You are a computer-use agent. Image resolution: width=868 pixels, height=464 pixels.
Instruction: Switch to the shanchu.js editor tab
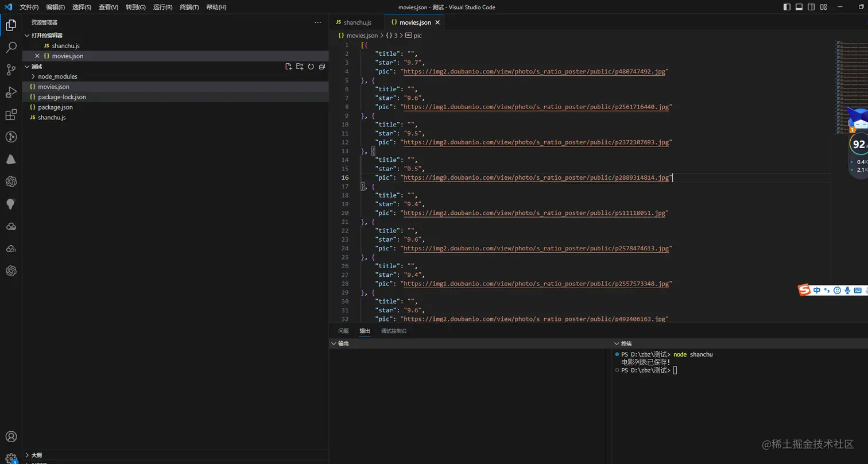(357, 22)
